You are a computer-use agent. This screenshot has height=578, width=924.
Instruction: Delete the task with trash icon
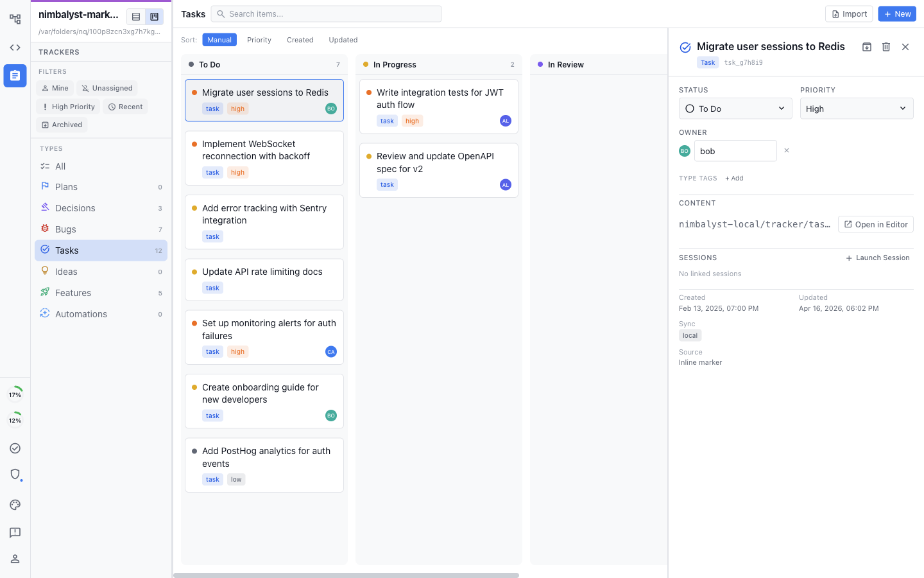pos(886,47)
